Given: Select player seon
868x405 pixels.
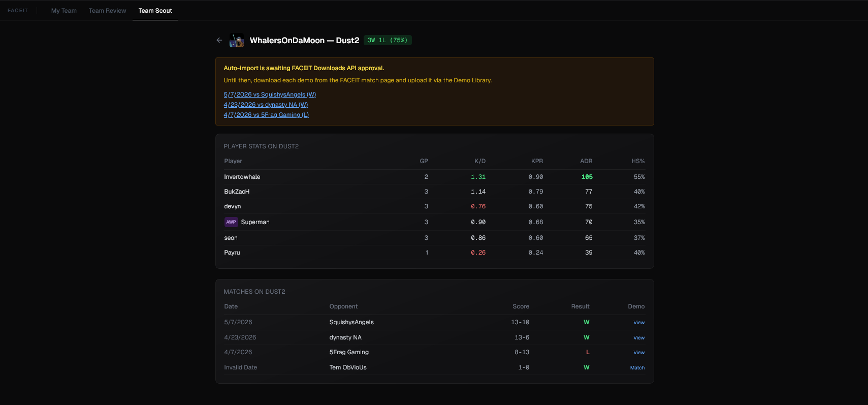Looking at the screenshot, I should point(231,238).
